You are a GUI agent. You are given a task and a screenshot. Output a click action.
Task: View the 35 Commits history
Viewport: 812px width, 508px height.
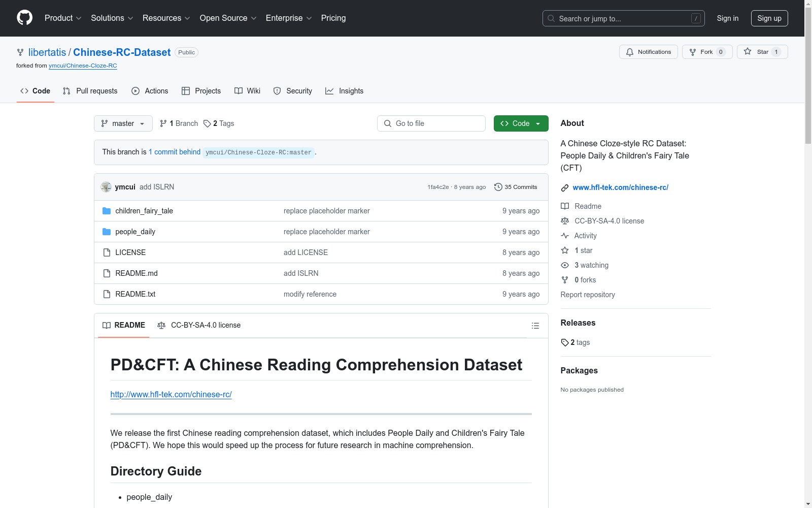(x=516, y=187)
